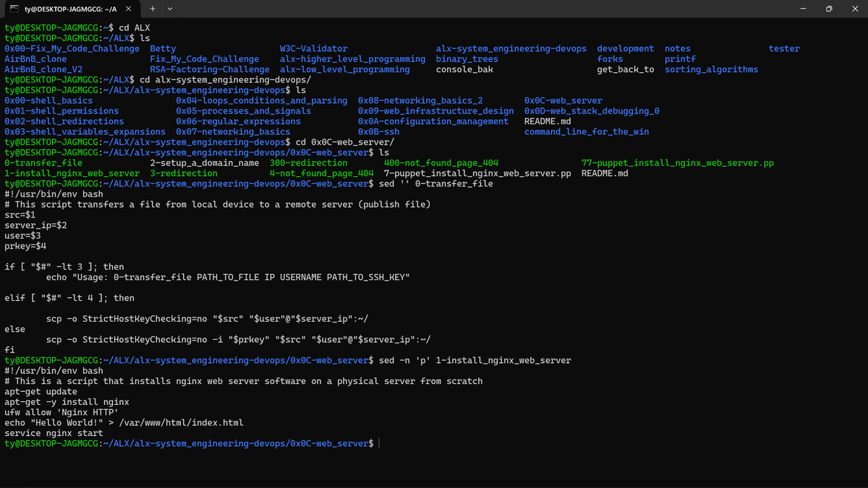Viewport: 868px width, 488px height.
Task: Click the sed -n 'p' command text
Action: (x=475, y=361)
